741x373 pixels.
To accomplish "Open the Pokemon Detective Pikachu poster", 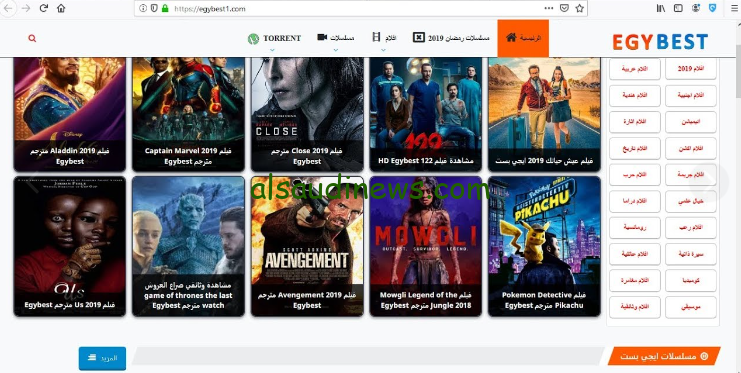I will click(x=544, y=246).
